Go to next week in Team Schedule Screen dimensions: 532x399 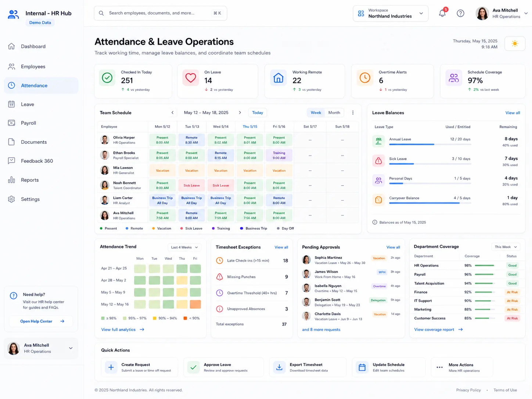240,113
